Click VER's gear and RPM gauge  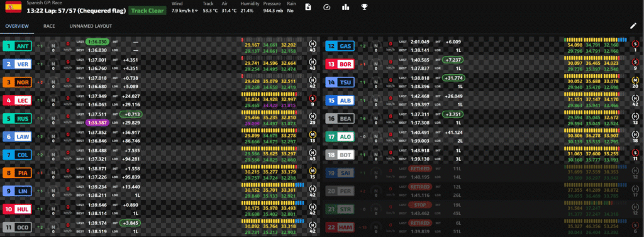[53, 64]
